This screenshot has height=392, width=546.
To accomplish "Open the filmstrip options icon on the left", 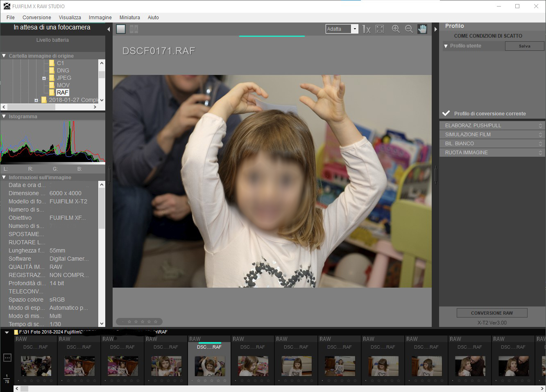I will [7, 357].
